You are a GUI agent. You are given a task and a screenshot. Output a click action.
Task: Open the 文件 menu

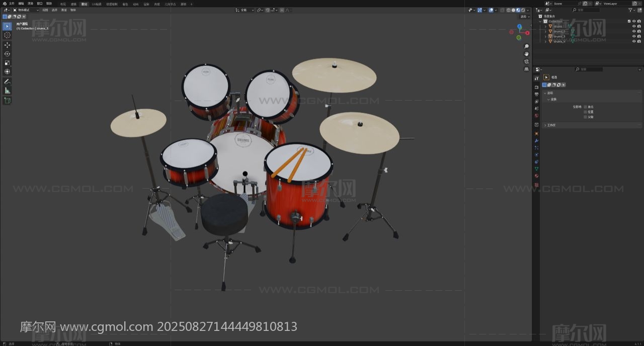(12, 4)
